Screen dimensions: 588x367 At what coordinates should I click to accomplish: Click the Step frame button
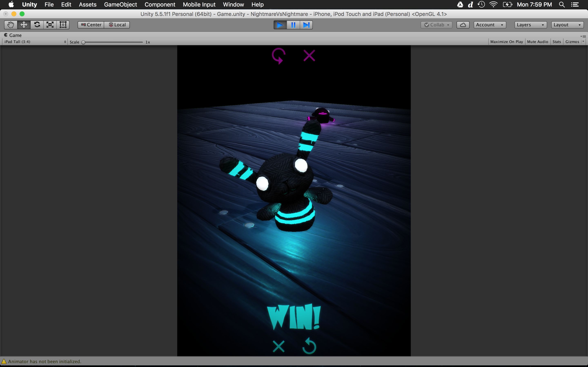click(306, 25)
